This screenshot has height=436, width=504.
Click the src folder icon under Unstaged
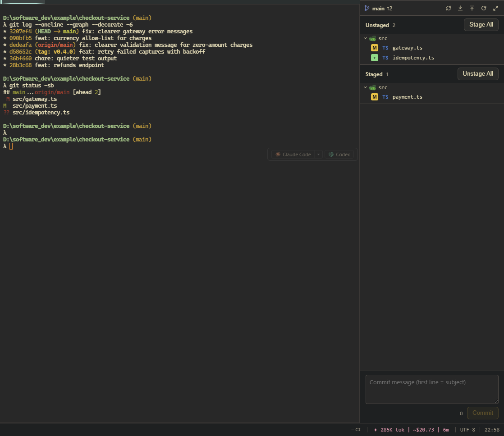coord(372,39)
